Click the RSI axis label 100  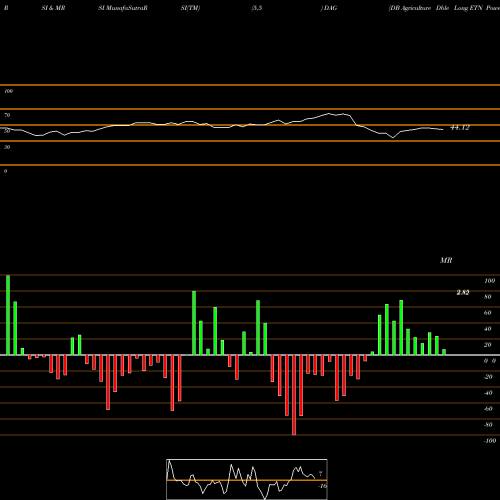point(8,91)
